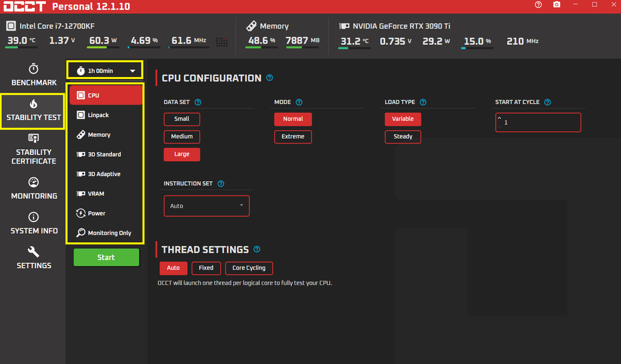
Task: Show help for CPU Configuration
Action: coord(269,78)
